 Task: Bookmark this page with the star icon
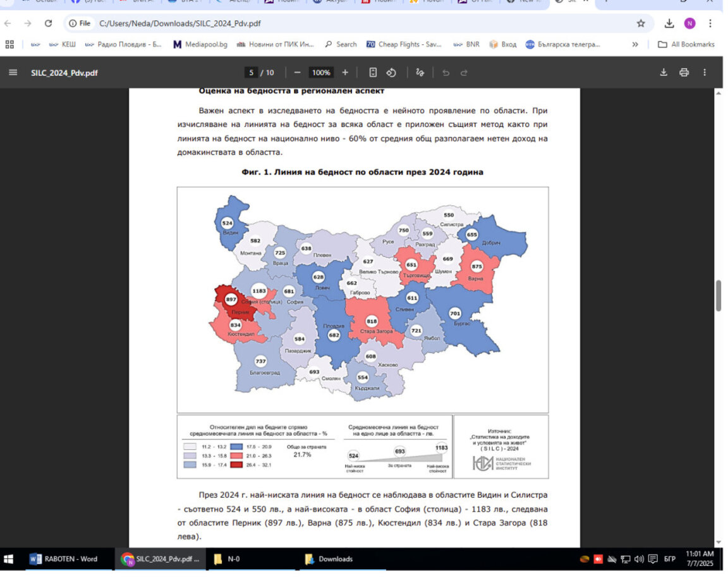(x=641, y=23)
